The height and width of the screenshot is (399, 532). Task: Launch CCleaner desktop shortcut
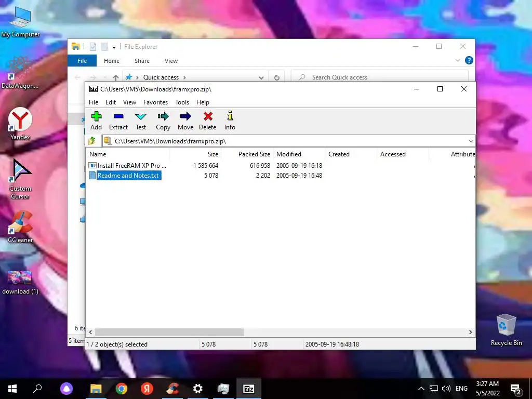click(20, 227)
